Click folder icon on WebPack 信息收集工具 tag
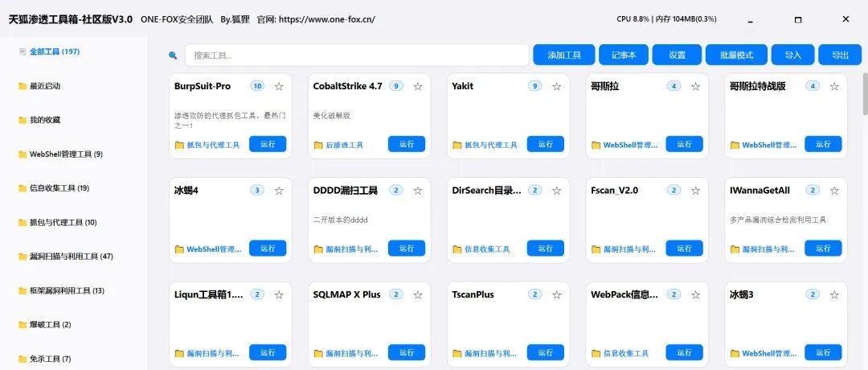Viewport: 868px width, 370px height. click(596, 353)
